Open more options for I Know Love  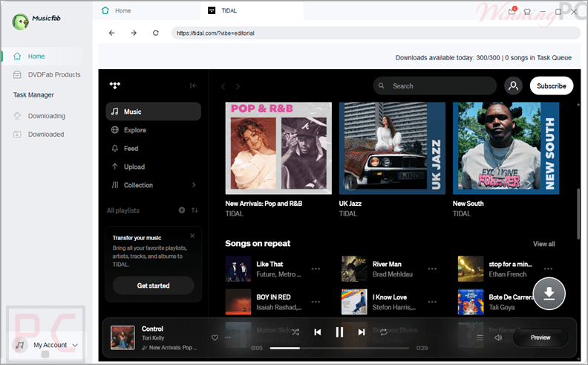pyautogui.click(x=432, y=302)
